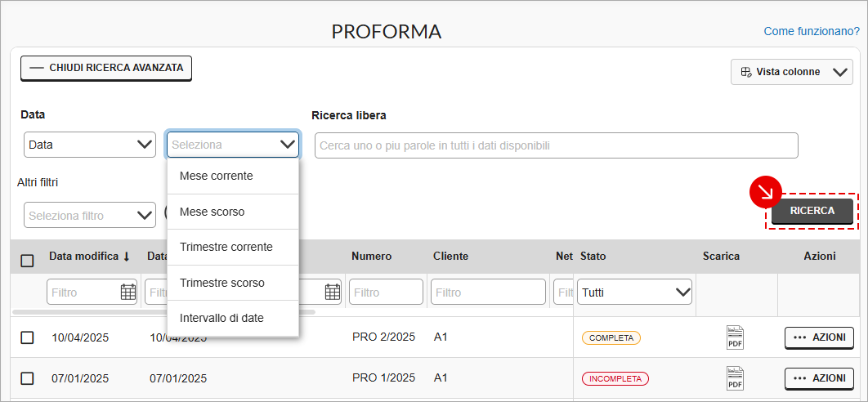Click the Data modifica sort arrow
This screenshot has width=868, height=402.
pos(126,257)
